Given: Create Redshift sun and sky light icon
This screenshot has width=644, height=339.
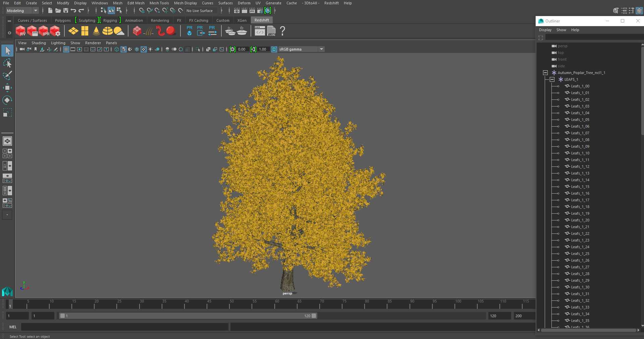Looking at the screenshot, I should tap(119, 31).
